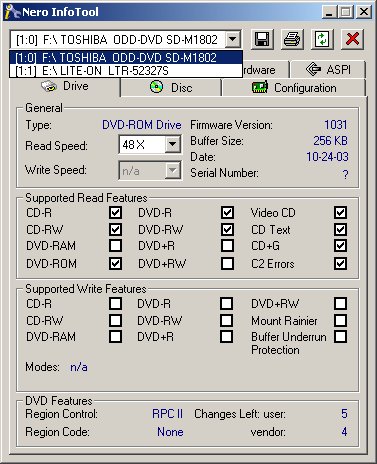The width and height of the screenshot is (377, 464).
Task: Switch to the Disc tab
Action: click(171, 88)
